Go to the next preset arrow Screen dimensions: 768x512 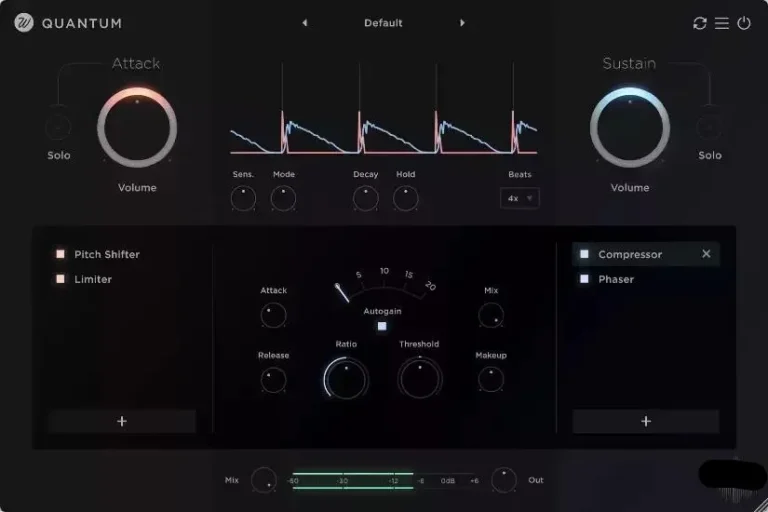(x=462, y=23)
